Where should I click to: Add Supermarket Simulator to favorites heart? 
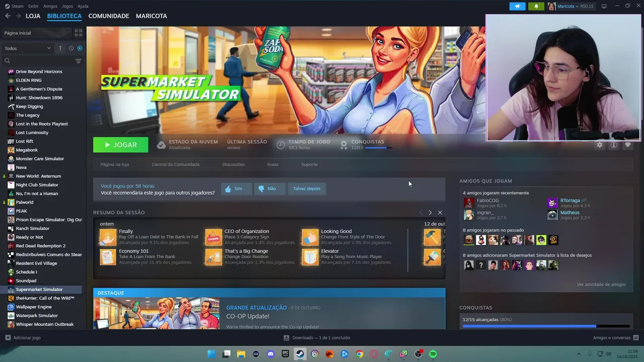(x=627, y=145)
